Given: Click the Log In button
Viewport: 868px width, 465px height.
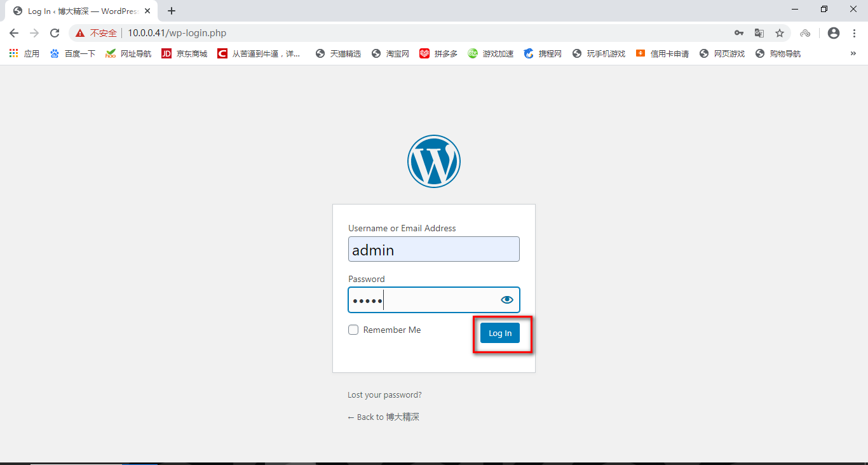Looking at the screenshot, I should click(x=500, y=333).
